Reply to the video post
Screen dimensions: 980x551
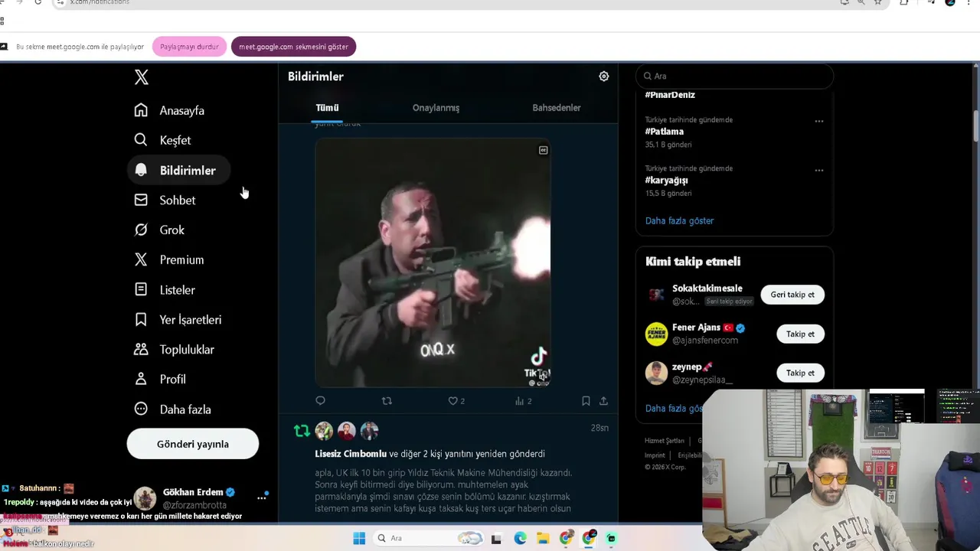320,400
